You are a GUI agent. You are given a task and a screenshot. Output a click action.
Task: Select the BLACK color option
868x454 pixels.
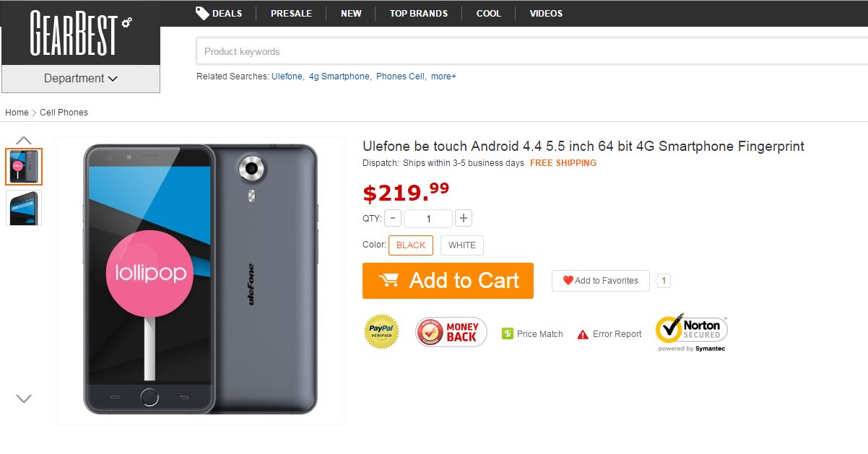pyautogui.click(x=411, y=245)
